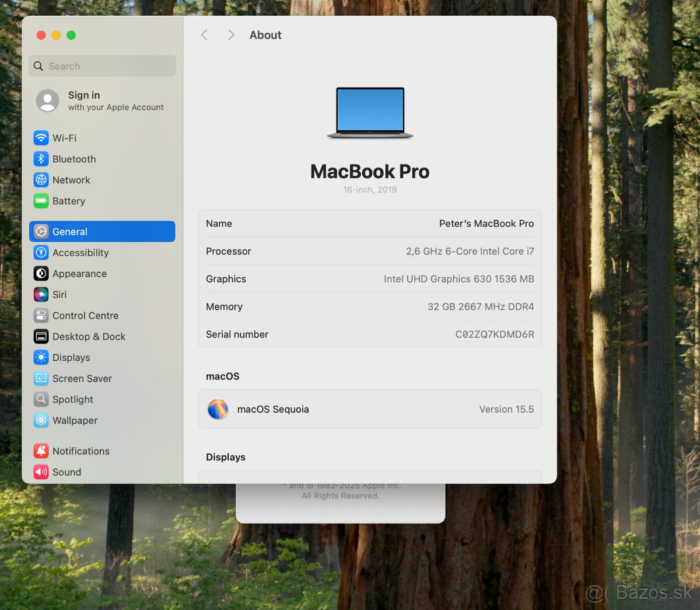The width and height of the screenshot is (700, 610).
Task: Open the Desktop & Dock icon
Action: coord(41,337)
